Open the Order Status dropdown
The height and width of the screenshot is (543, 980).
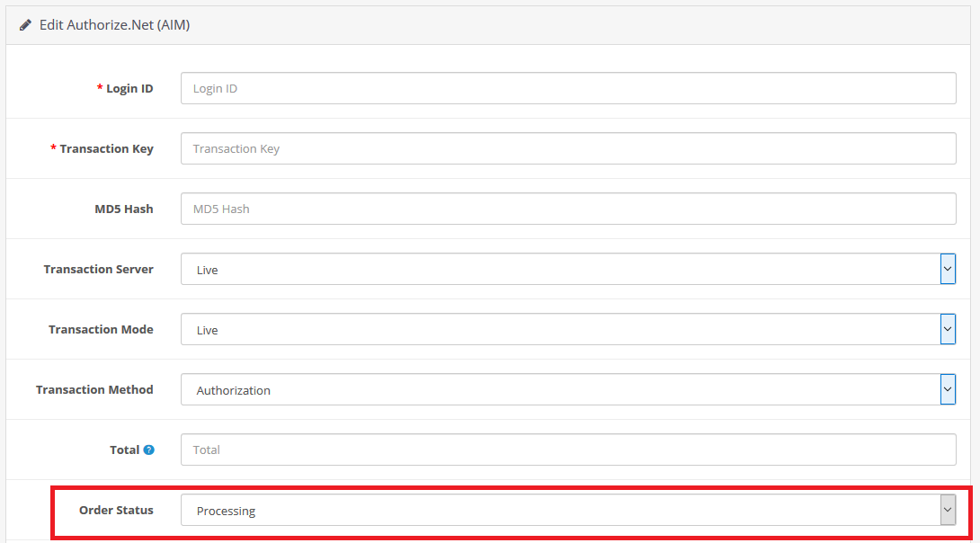coord(568,510)
